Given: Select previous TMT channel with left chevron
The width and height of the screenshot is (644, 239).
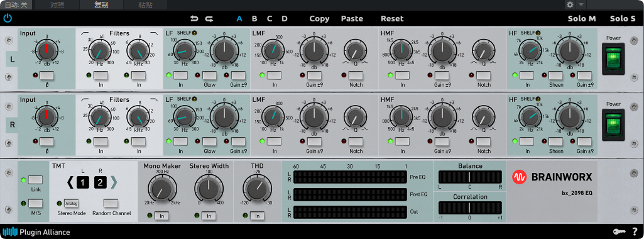Looking at the screenshot, I should [x=70, y=182].
